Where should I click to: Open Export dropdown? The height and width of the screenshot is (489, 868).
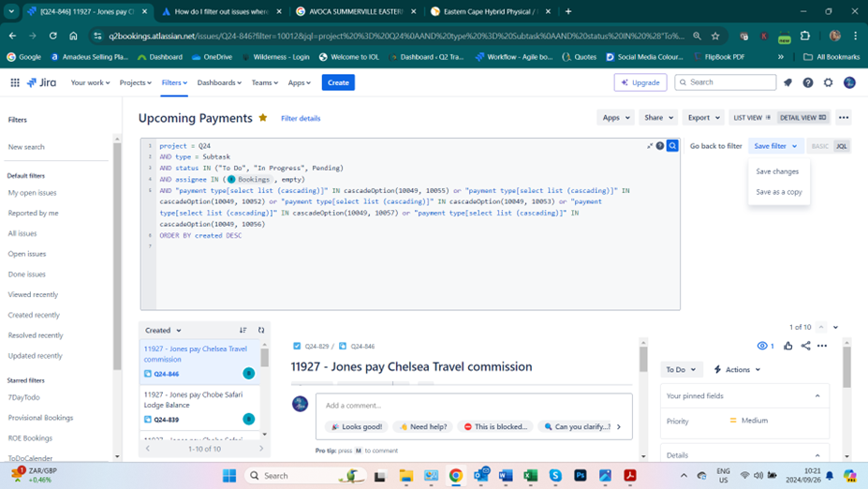click(x=703, y=117)
